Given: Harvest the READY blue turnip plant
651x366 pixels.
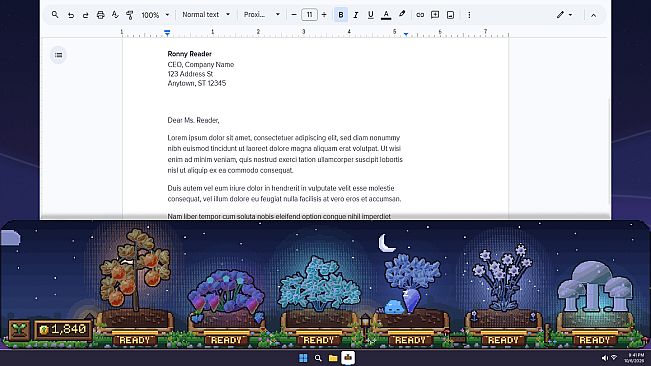Looking at the screenshot, I should click(x=410, y=340).
